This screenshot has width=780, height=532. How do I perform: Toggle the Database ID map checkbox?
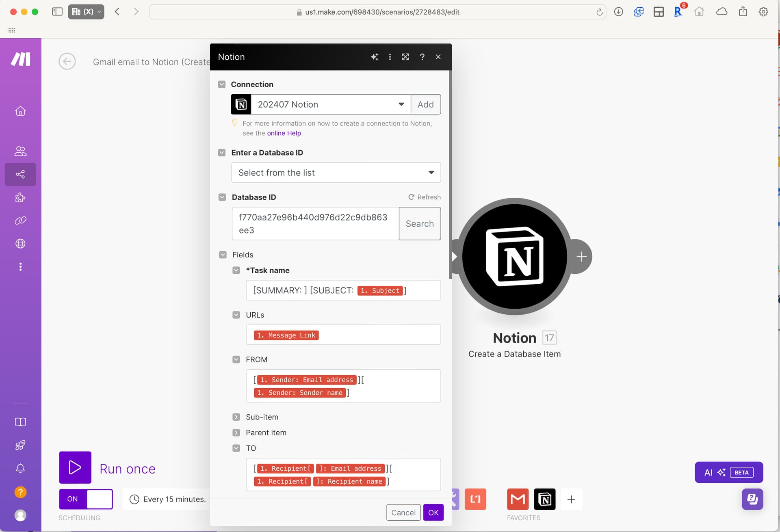click(222, 197)
